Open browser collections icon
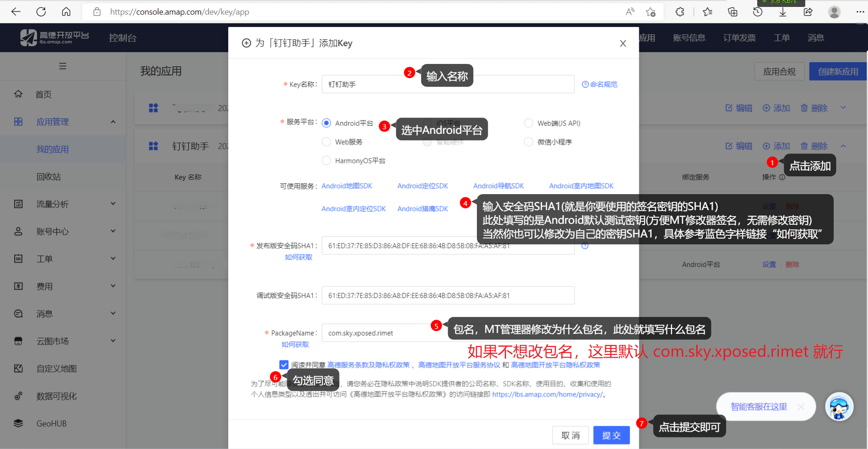 [732, 12]
